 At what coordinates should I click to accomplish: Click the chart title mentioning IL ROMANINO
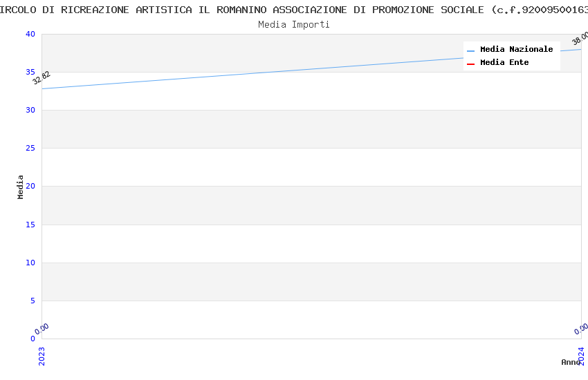(294, 10)
